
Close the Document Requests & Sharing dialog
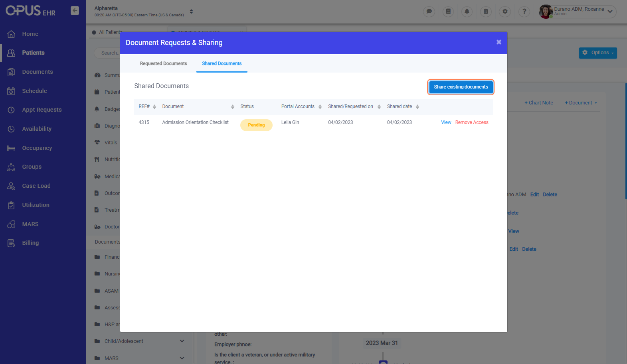tap(498, 42)
